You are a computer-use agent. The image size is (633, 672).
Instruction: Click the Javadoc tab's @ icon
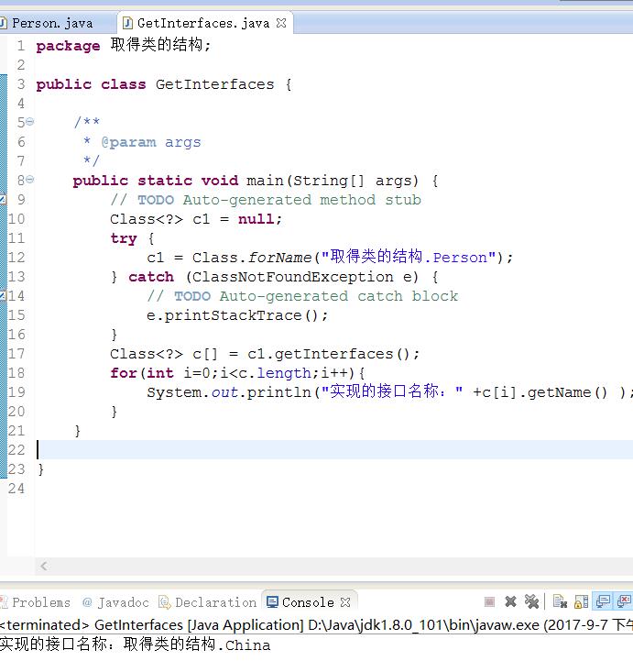[x=87, y=602]
